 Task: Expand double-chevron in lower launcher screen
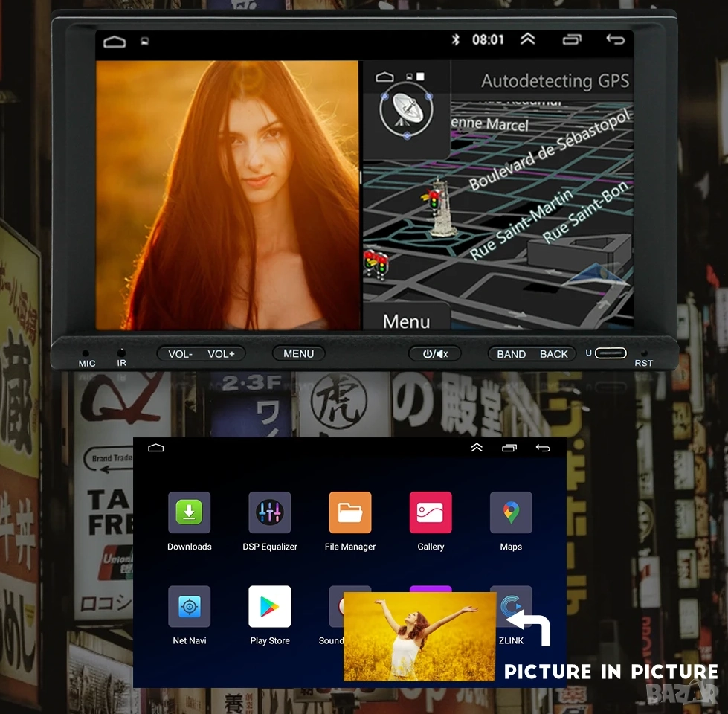pos(477,448)
